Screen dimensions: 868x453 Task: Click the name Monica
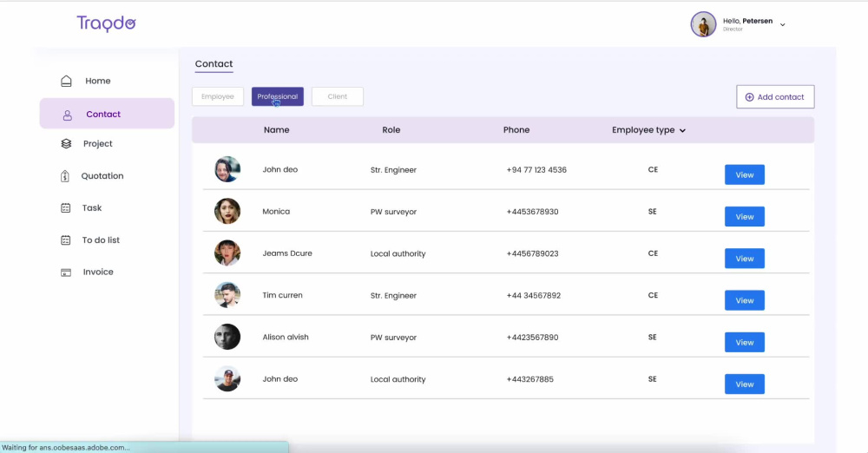tap(276, 212)
